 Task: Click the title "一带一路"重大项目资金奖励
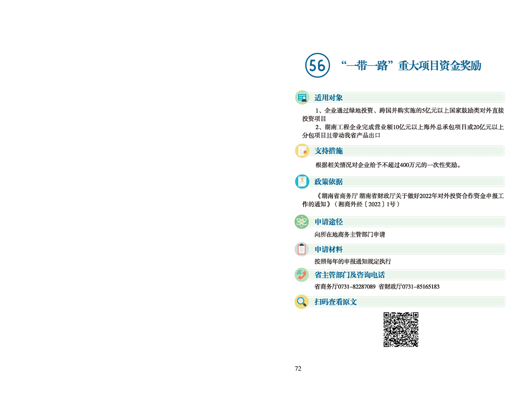coord(411,65)
